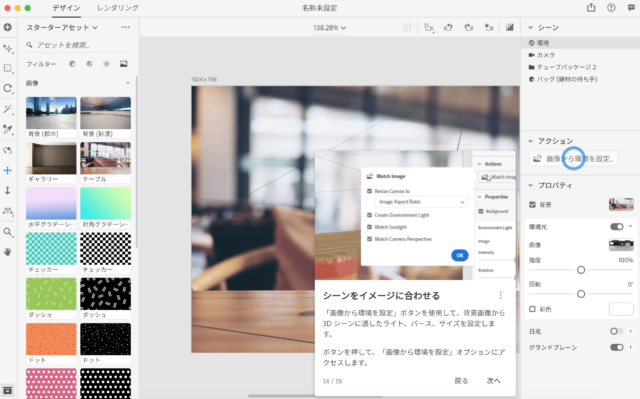Viewport: 640px width, 399px height.
Task: Select the ギャラリー image asset
Action: (51, 162)
